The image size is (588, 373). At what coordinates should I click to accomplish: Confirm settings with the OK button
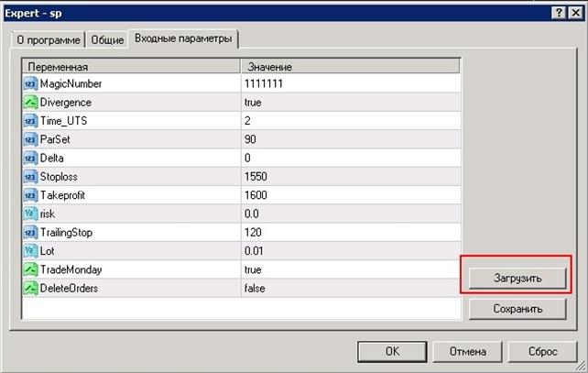coord(391,351)
